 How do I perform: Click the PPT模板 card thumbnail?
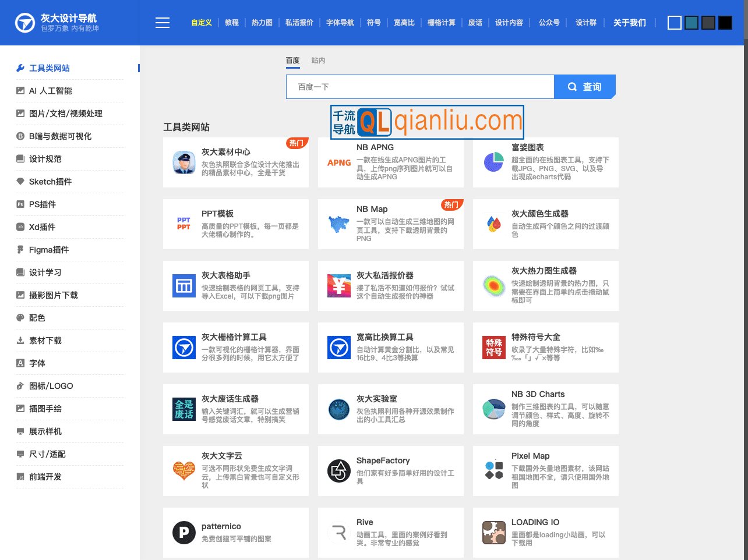pyautogui.click(x=184, y=224)
